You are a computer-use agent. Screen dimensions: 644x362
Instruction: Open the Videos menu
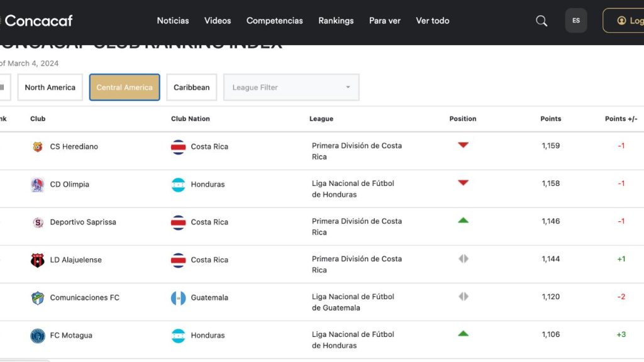pyautogui.click(x=218, y=21)
